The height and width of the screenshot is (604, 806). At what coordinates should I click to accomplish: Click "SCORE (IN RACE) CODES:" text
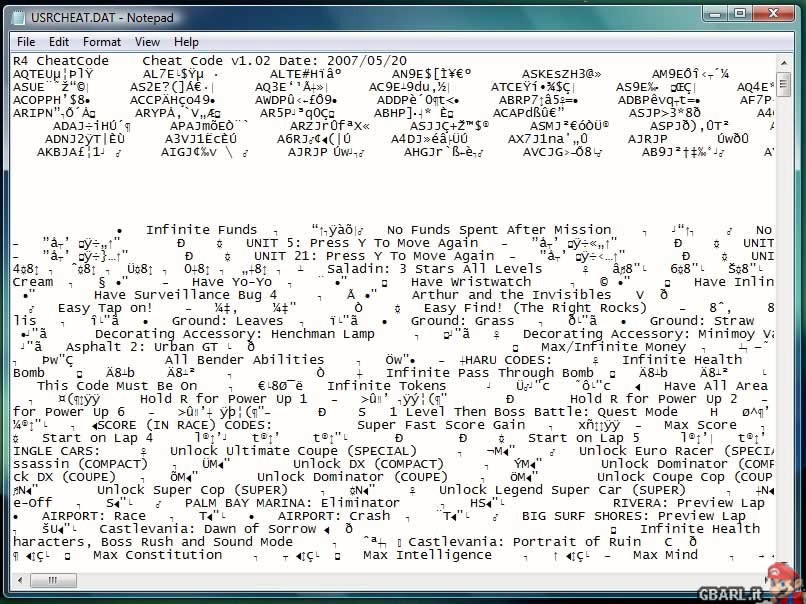(x=184, y=425)
